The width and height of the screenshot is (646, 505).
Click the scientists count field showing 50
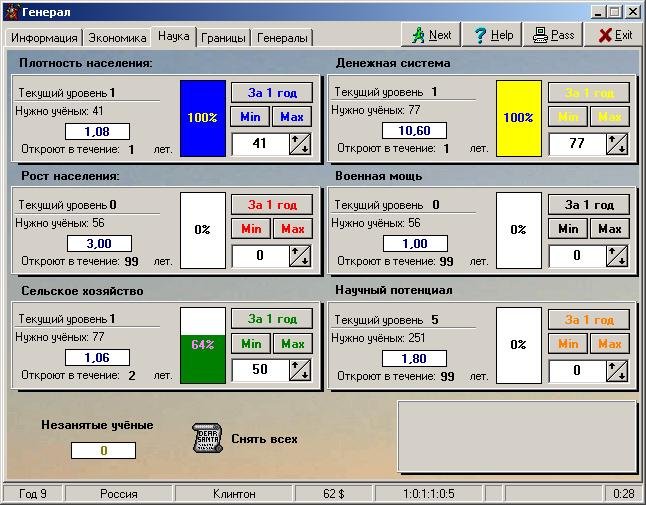click(259, 370)
